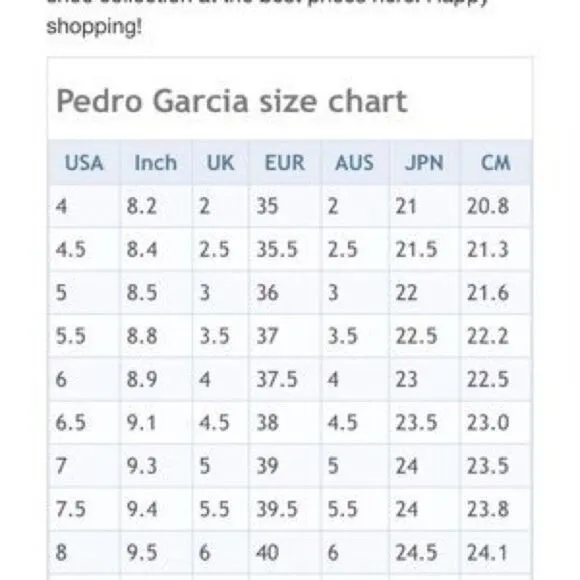580x580 pixels.
Task: Select the USA column header
Action: (x=84, y=163)
